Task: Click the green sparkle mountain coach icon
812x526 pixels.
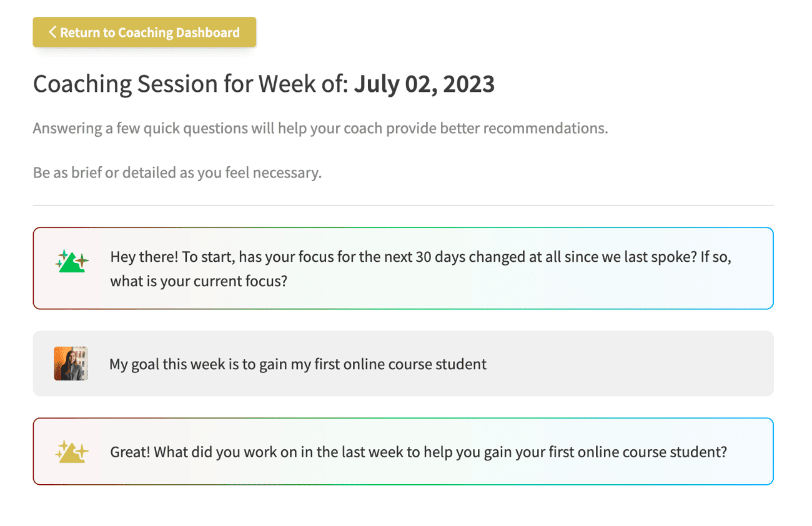Action: (72, 262)
